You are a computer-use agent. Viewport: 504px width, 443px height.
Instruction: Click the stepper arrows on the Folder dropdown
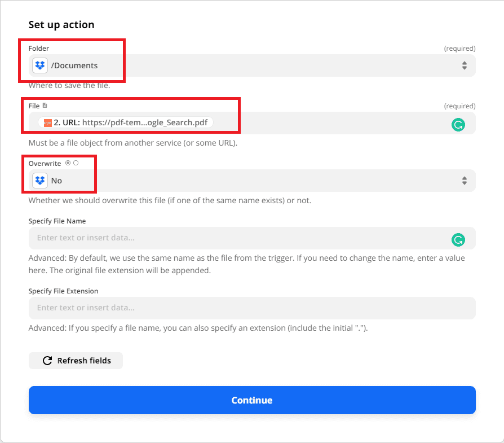(x=465, y=65)
